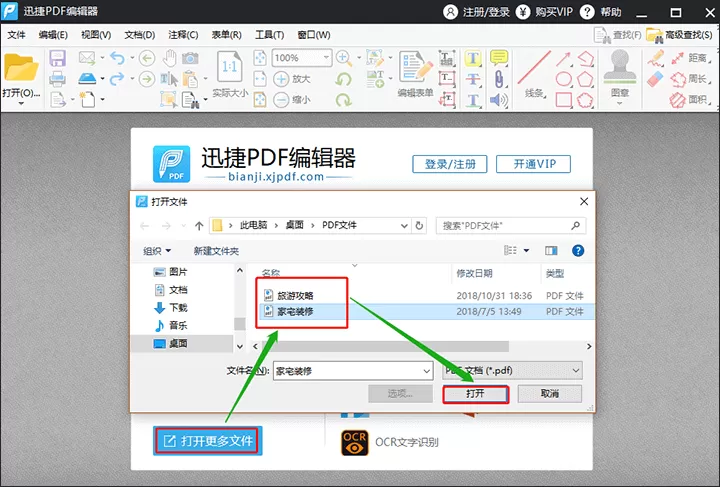720x487 pixels.
Task: Open the file name combo box dropdown
Action: 427,371
